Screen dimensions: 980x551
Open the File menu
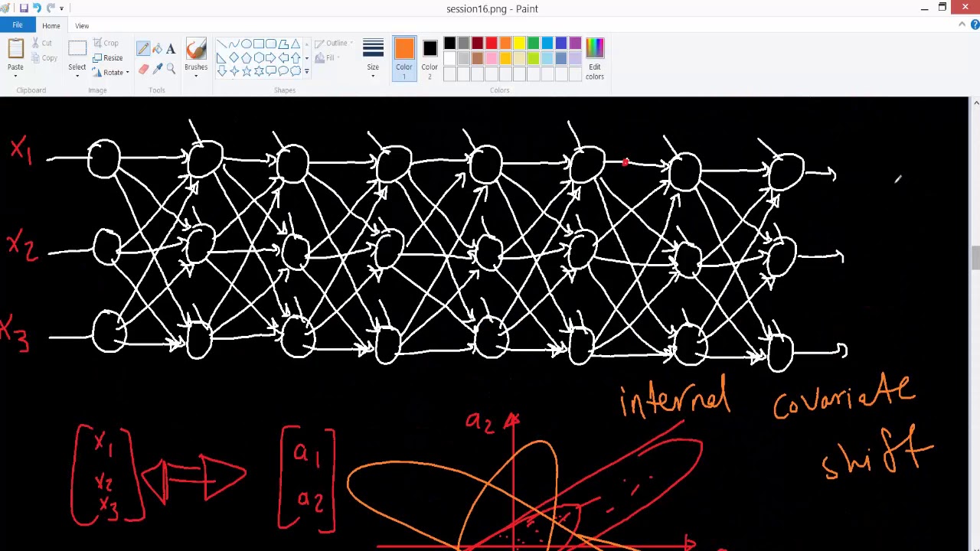tap(17, 25)
